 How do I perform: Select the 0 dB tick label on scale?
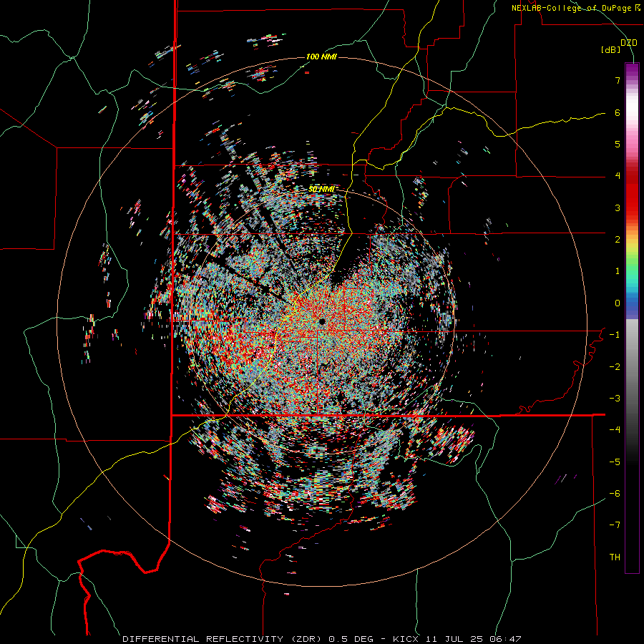(618, 303)
